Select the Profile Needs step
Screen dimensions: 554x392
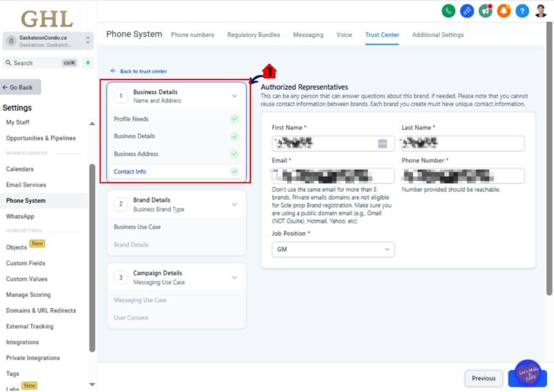coord(131,119)
